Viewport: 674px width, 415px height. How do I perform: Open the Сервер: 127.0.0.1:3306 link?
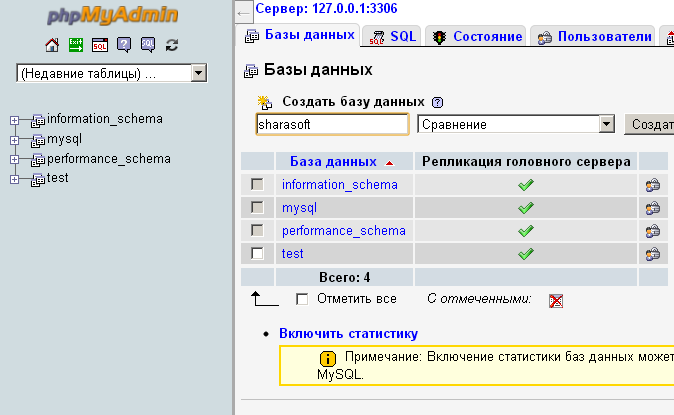[x=326, y=8]
